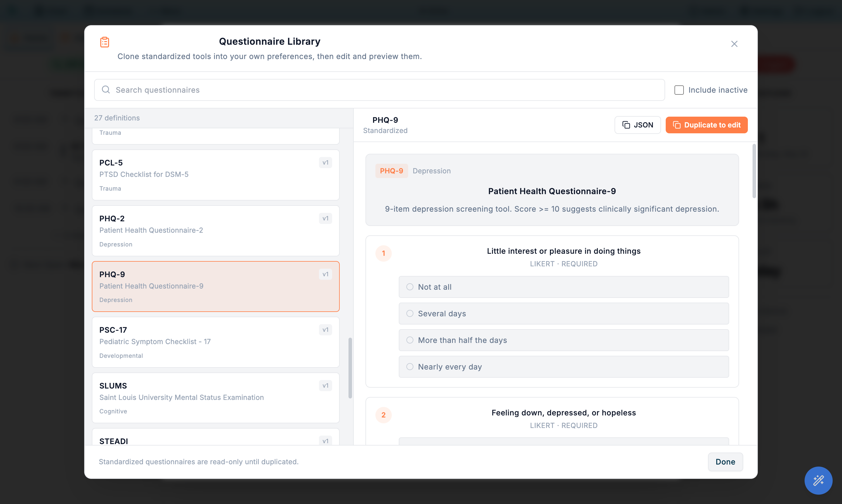Viewport: 842px width, 504px height.
Task: Click the Standardized label under PHQ-9 header
Action: pos(385,130)
